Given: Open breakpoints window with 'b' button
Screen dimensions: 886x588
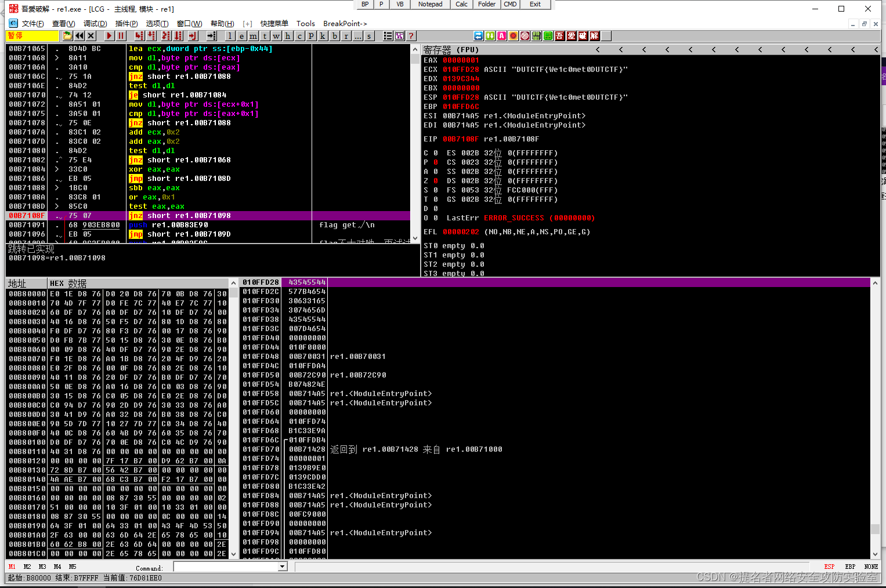Looking at the screenshot, I should coord(335,36).
